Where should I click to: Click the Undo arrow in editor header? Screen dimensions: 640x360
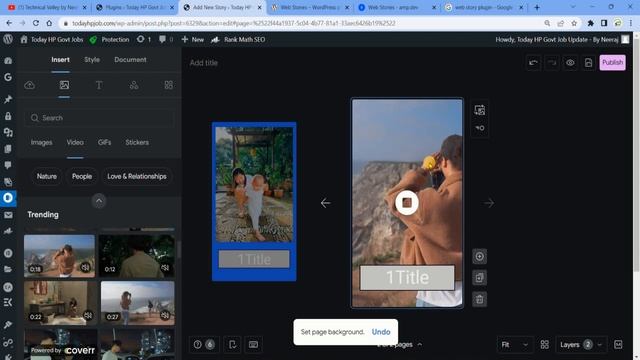(x=533, y=62)
